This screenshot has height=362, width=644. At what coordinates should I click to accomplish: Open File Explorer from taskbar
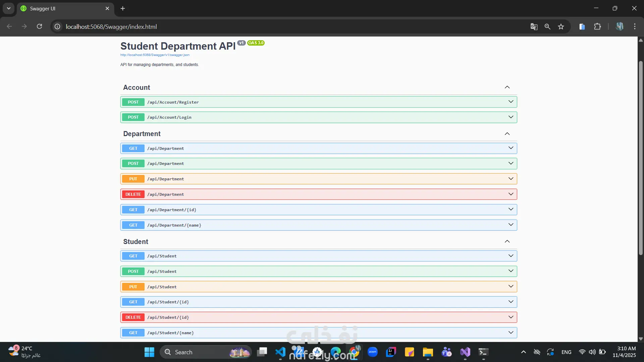click(x=428, y=352)
